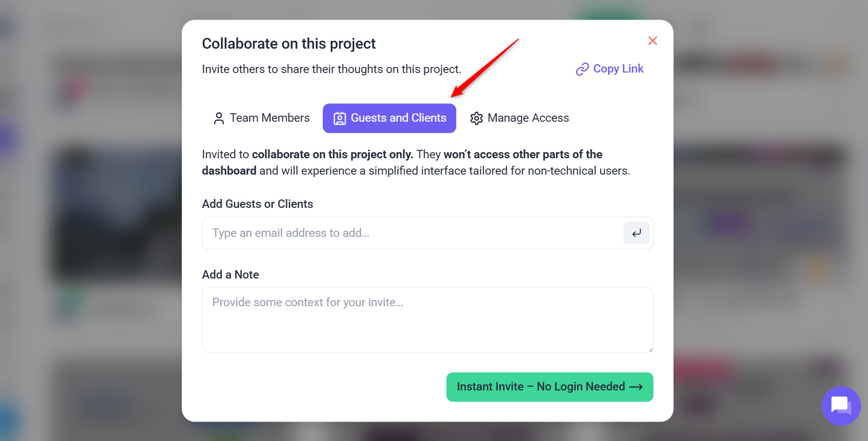Click the "Add Guests or Clients" label
868x441 pixels.
(x=257, y=204)
